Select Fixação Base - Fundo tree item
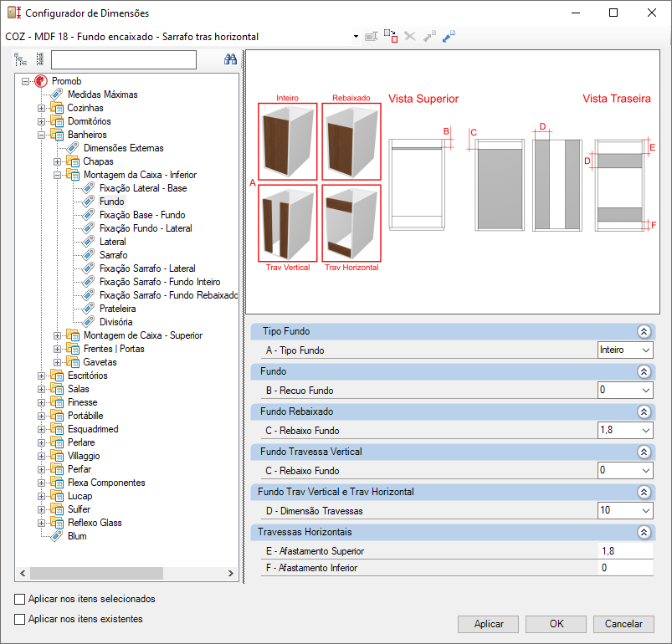This screenshot has height=644, width=672. (142, 215)
